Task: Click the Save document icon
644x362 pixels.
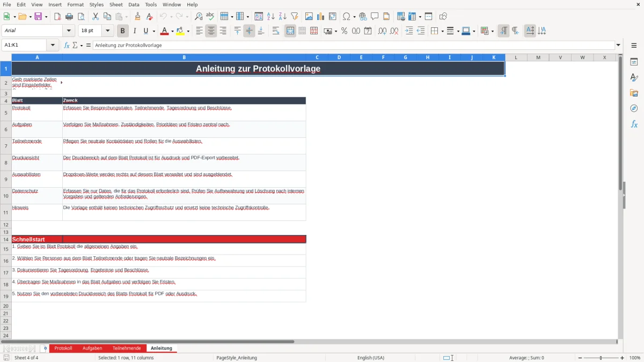Action: point(38,17)
